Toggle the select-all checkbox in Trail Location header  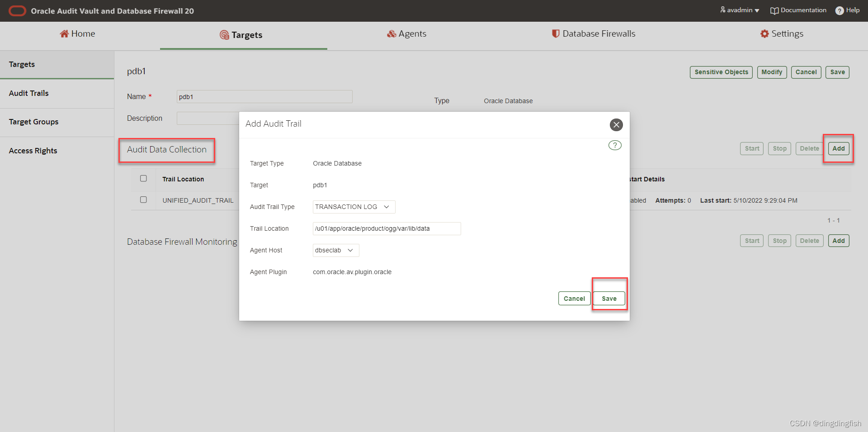point(143,178)
